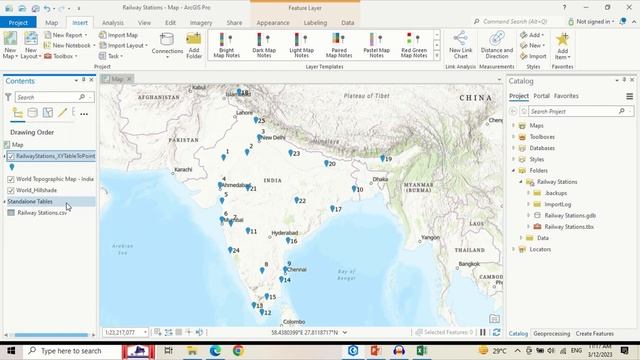Image resolution: width=640 pixels, height=360 pixels.
Task: Open Excel from taskbar
Action: tap(422, 351)
